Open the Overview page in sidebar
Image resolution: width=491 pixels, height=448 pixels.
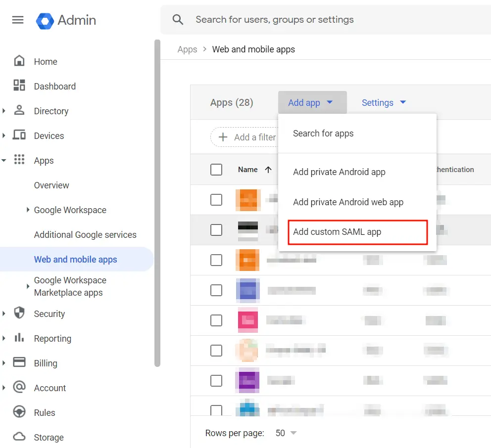tap(51, 185)
